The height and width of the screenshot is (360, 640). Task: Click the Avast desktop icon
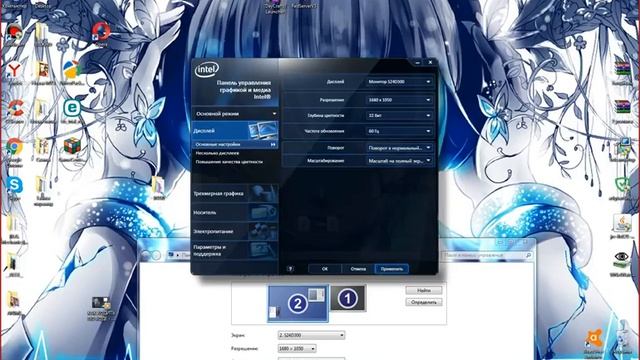point(593,338)
